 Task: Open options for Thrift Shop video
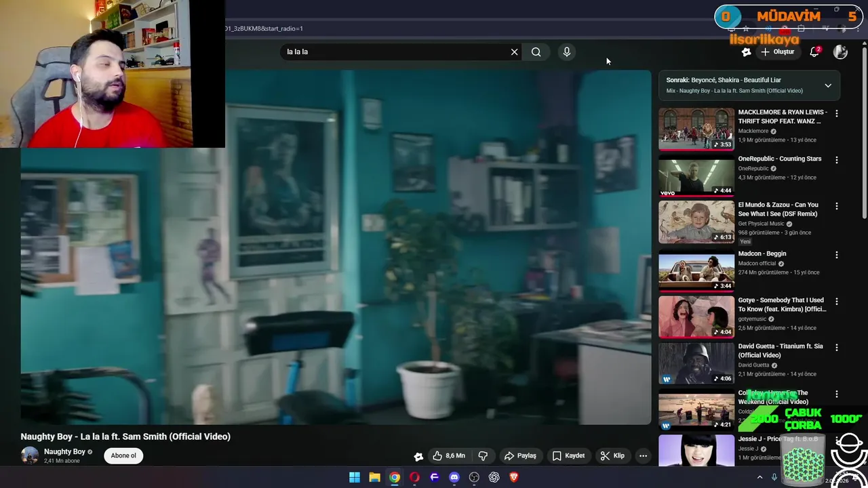tap(836, 114)
